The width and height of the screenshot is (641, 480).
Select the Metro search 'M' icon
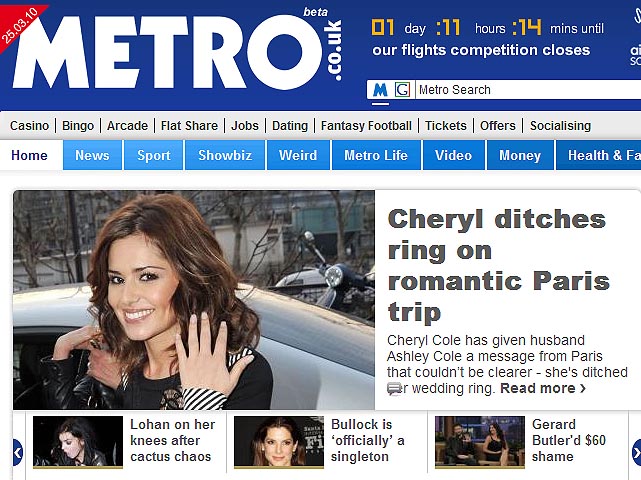tap(380, 90)
